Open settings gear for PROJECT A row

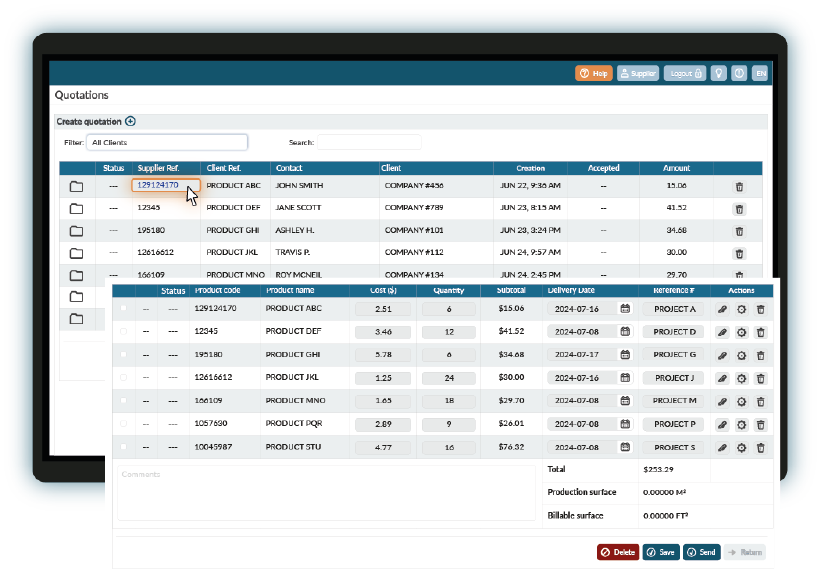741,309
